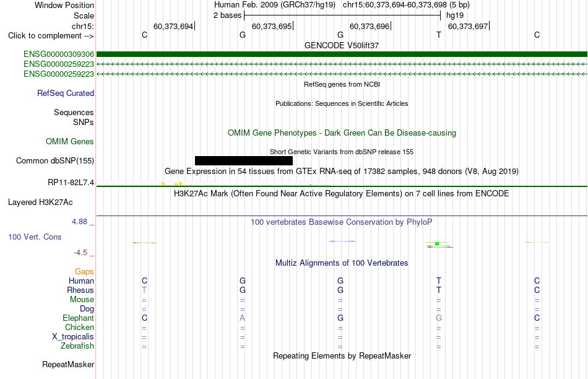The height and width of the screenshot is (379, 588).
Task: Select the Chicken alignment row label
Action: [79, 327]
